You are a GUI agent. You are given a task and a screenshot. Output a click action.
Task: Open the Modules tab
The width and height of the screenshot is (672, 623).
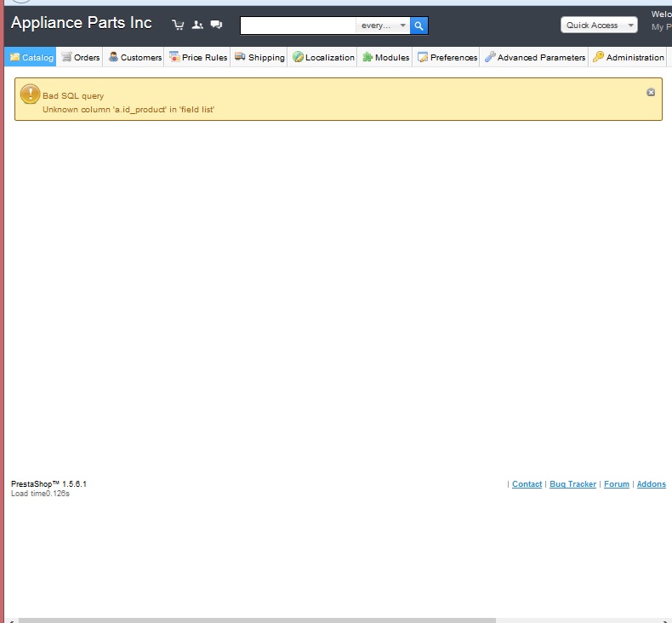(x=385, y=57)
